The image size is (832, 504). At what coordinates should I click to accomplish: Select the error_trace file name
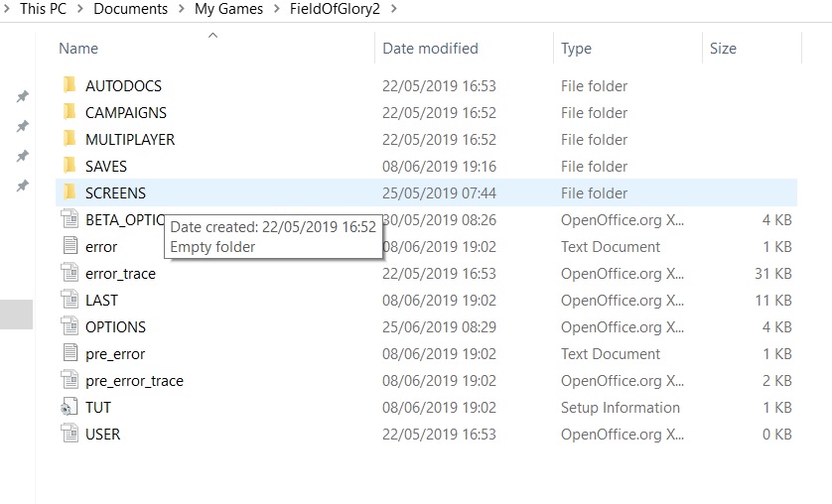pos(120,274)
